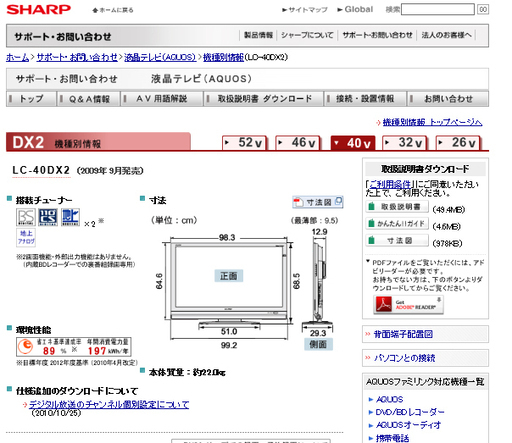This screenshot has height=443, width=512.
Task: Select the 接続・設置情報 tab
Action: click(x=365, y=99)
